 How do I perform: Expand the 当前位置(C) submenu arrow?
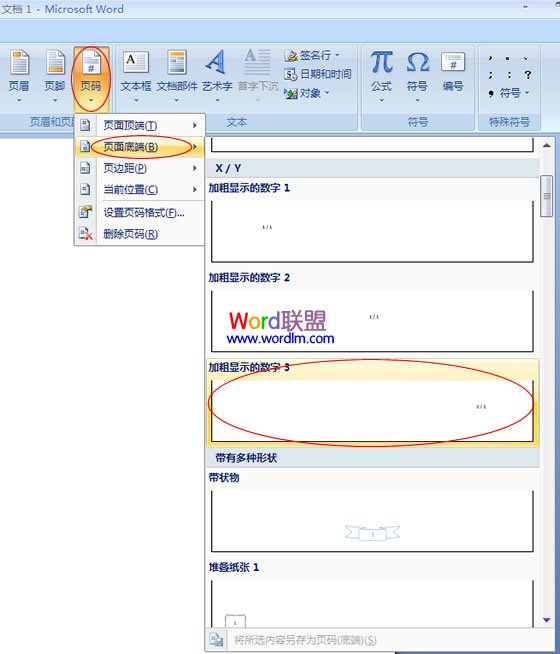[195, 189]
